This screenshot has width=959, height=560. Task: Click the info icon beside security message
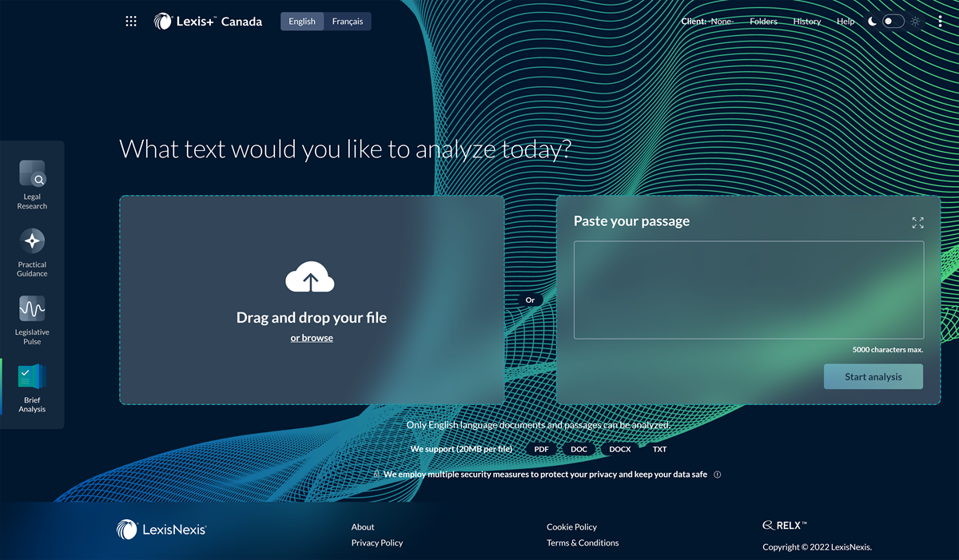(717, 475)
